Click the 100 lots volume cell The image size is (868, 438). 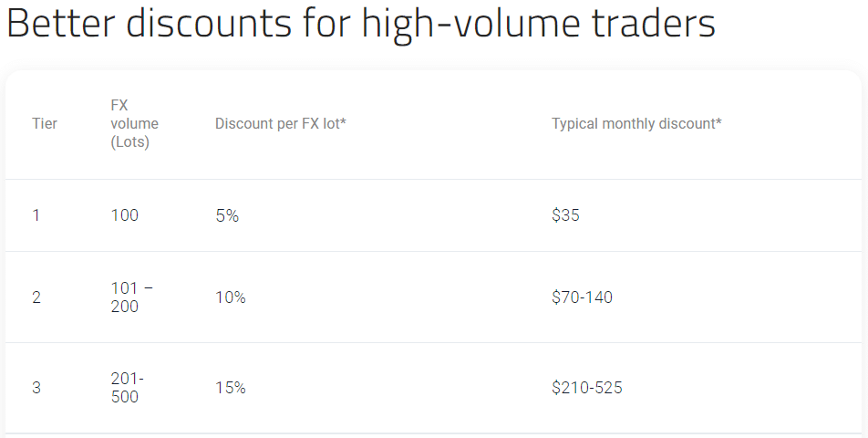click(125, 214)
